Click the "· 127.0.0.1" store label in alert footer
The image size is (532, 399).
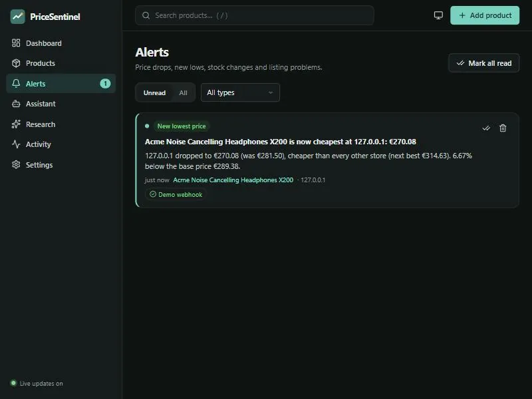coord(311,180)
